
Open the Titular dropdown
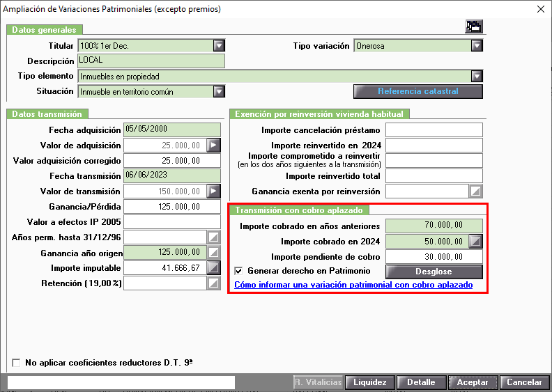click(219, 46)
